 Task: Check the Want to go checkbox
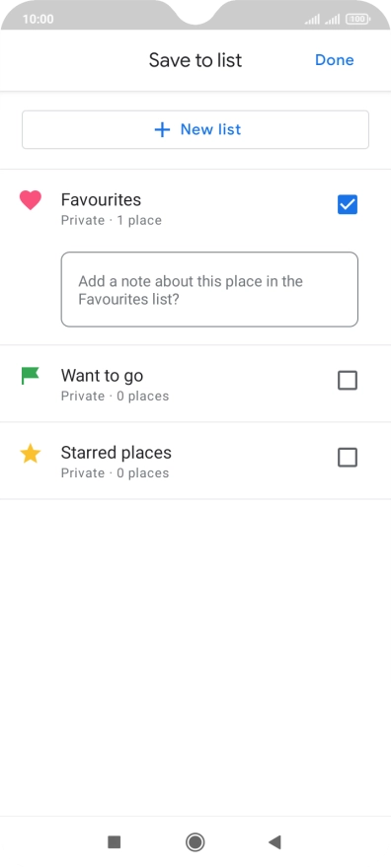348,381
